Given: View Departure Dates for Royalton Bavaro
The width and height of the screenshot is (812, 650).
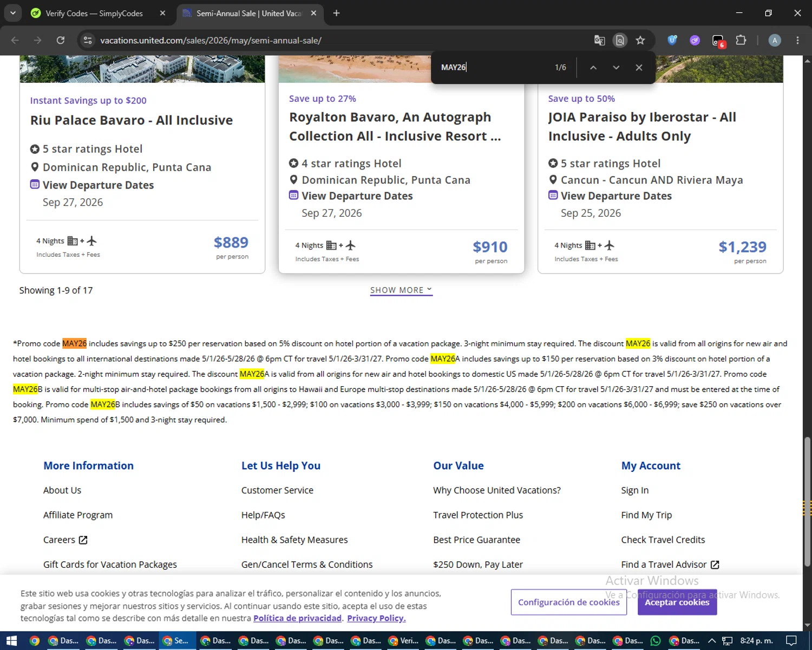Looking at the screenshot, I should coord(357,196).
